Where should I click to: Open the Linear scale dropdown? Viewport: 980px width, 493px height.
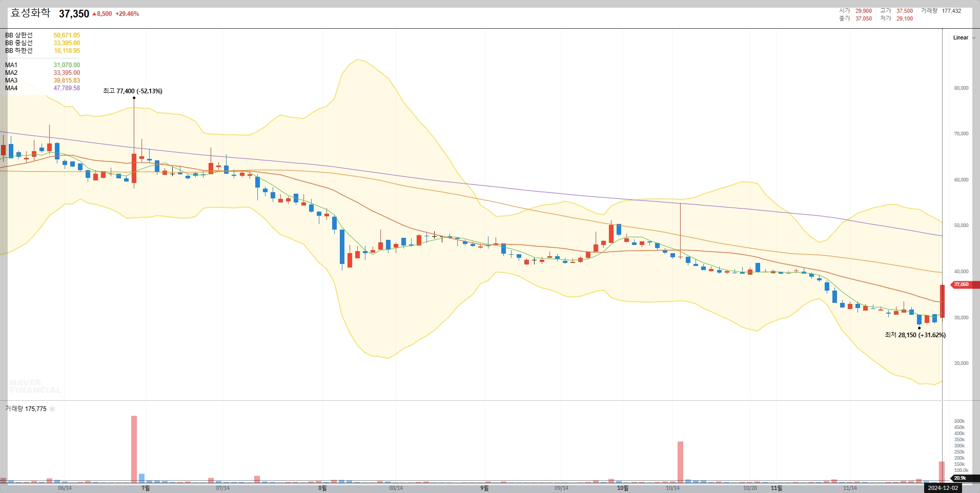pyautogui.click(x=964, y=37)
